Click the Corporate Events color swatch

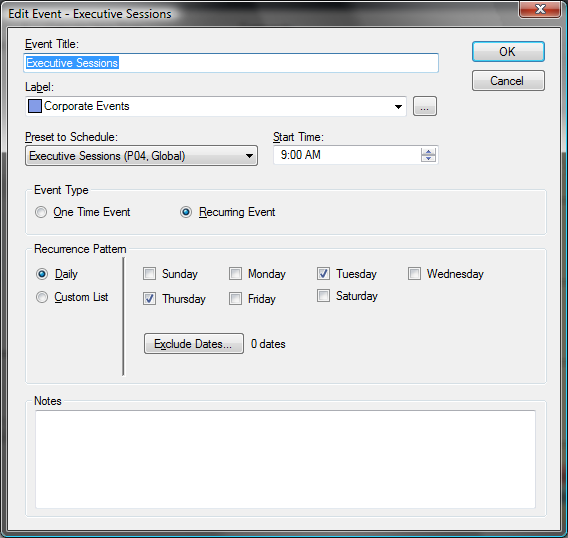[x=35, y=106]
